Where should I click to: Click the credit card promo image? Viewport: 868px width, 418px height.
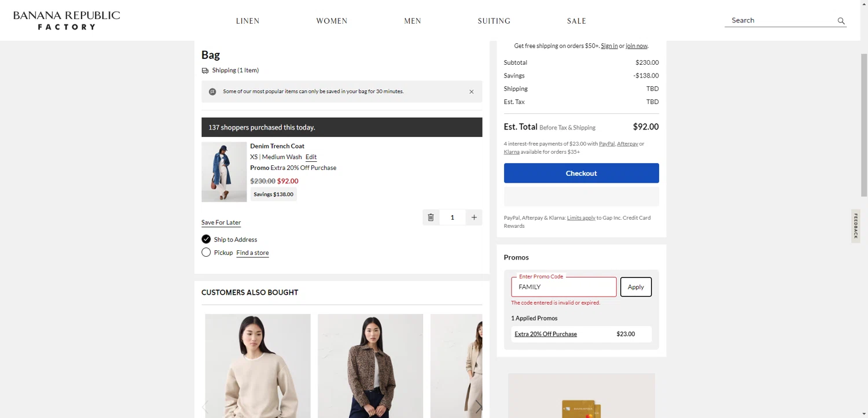coord(582,395)
